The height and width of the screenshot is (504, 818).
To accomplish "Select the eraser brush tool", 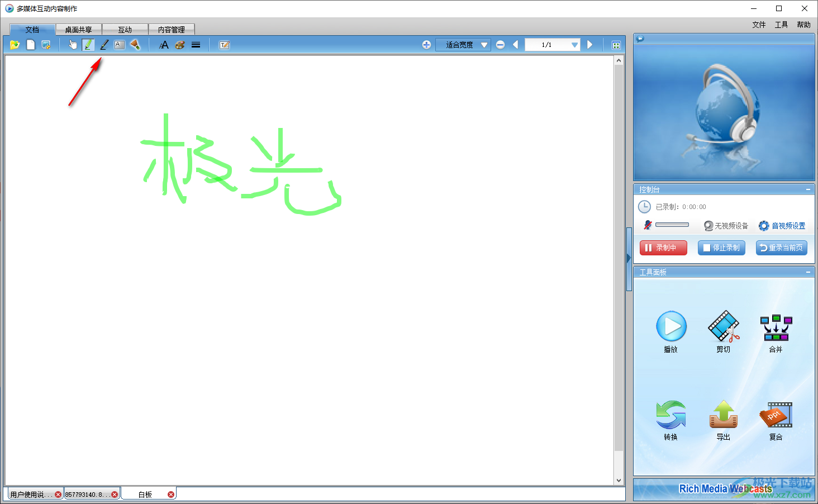I will (x=135, y=45).
